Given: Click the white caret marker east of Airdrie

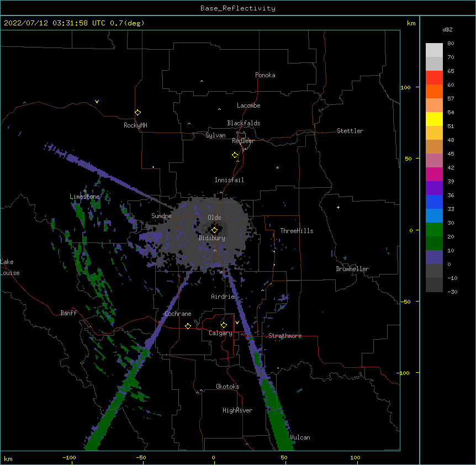Looking at the screenshot, I should (262, 290).
